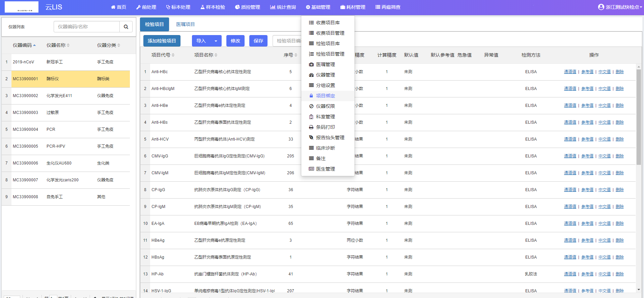Click the 仪器编码/名称 search field
The height and width of the screenshot is (298, 644).
point(87,27)
